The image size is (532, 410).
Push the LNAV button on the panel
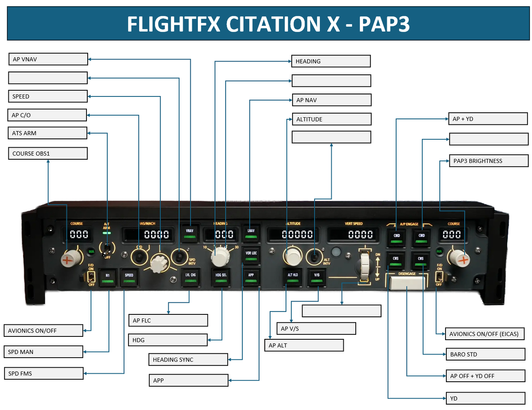pyautogui.click(x=251, y=233)
